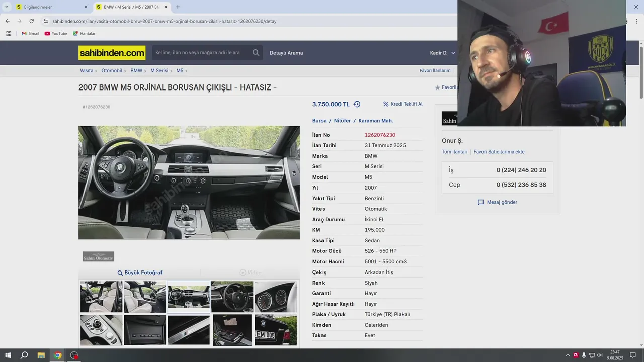
Task: Click the red recorder app in taskbar
Action: (x=74, y=355)
